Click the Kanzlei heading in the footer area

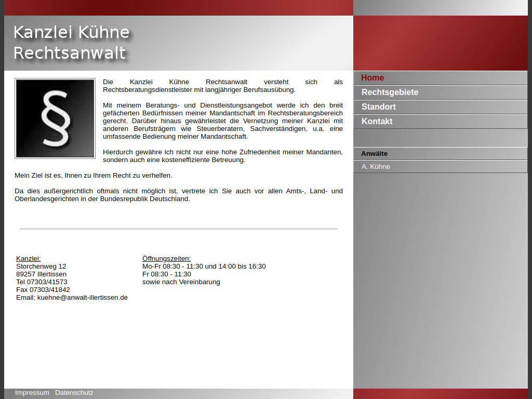28,258
